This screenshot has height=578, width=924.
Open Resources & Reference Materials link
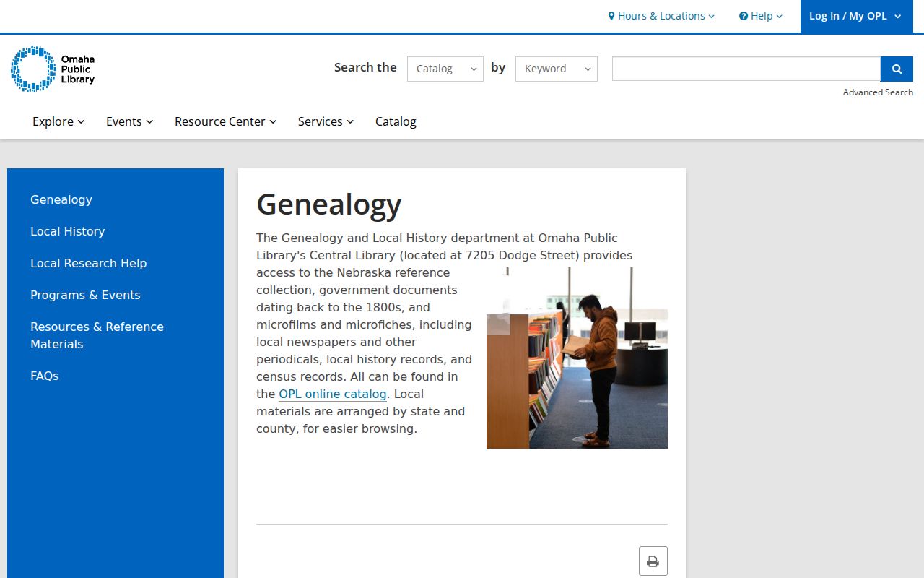click(97, 335)
